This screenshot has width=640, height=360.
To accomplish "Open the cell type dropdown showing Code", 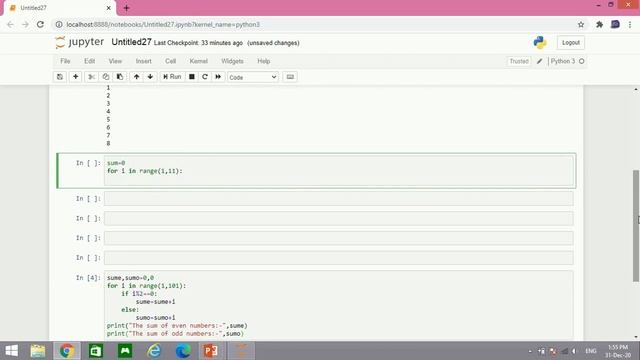I will pyautogui.click(x=253, y=77).
